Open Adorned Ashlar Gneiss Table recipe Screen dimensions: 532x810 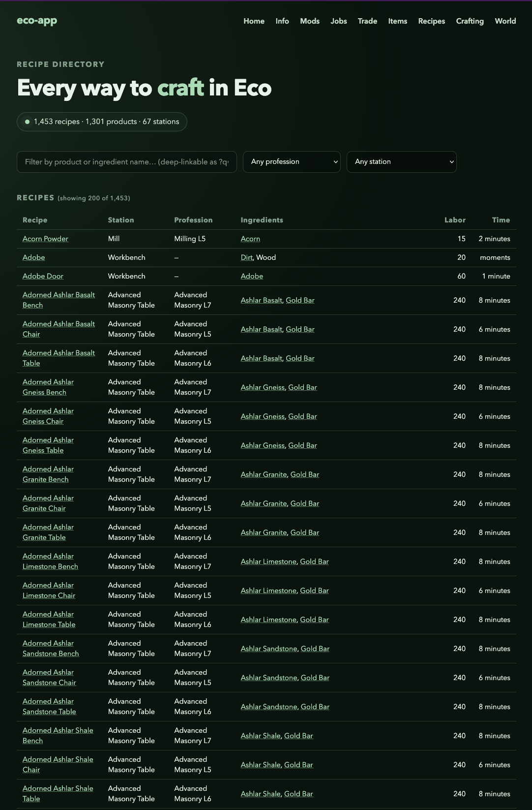point(48,445)
